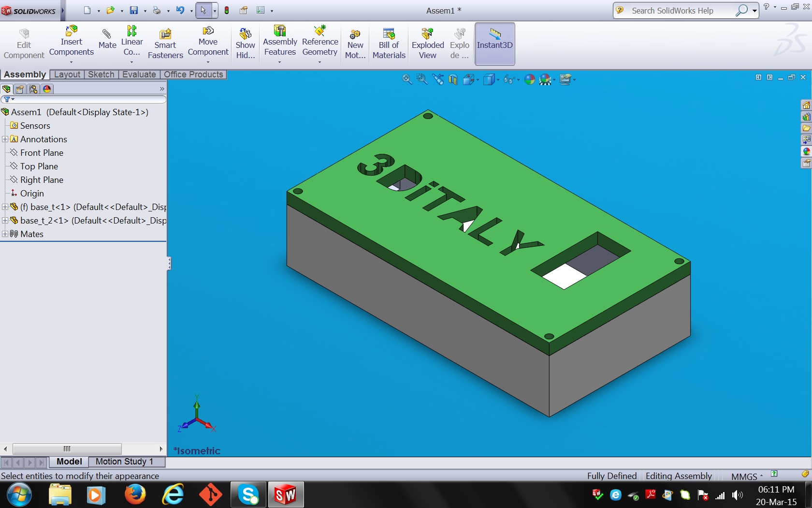
Task: Open the Linear Component Pattern tool
Action: [x=132, y=44]
